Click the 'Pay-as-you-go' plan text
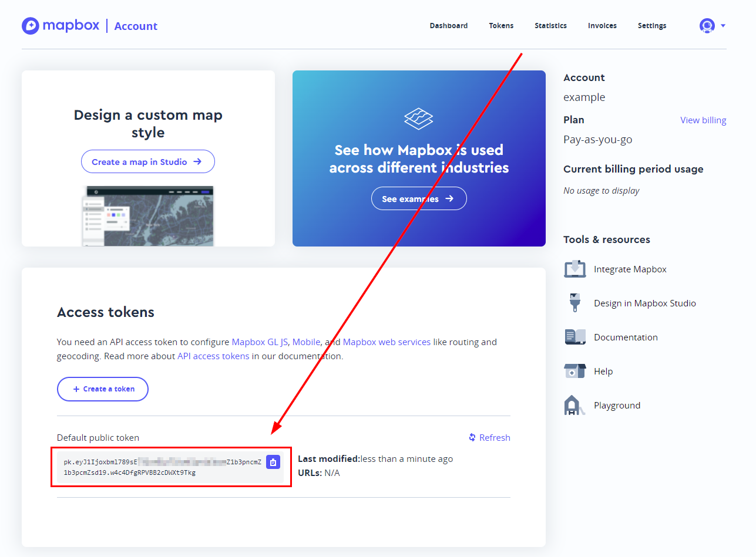 [x=598, y=140]
